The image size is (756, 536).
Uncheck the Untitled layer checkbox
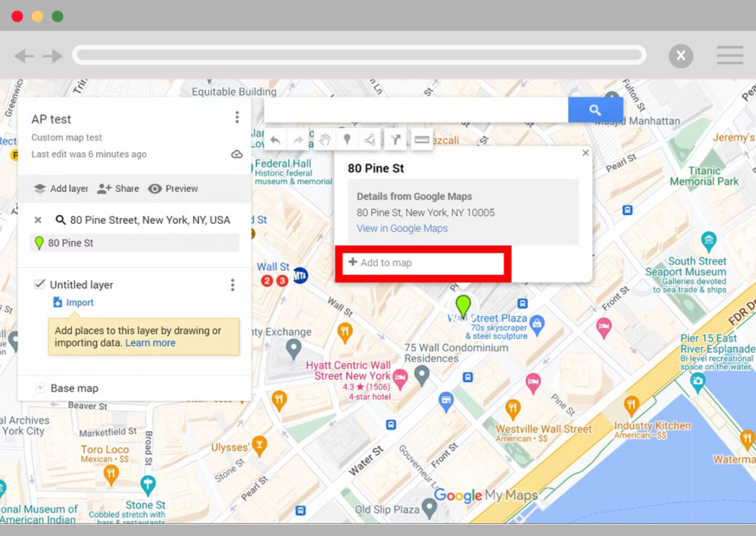[39, 284]
